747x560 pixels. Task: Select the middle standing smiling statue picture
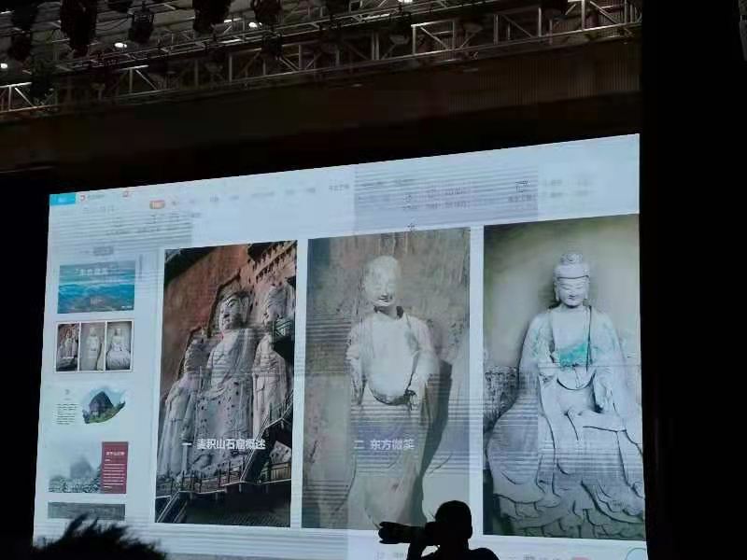[x=386, y=379]
